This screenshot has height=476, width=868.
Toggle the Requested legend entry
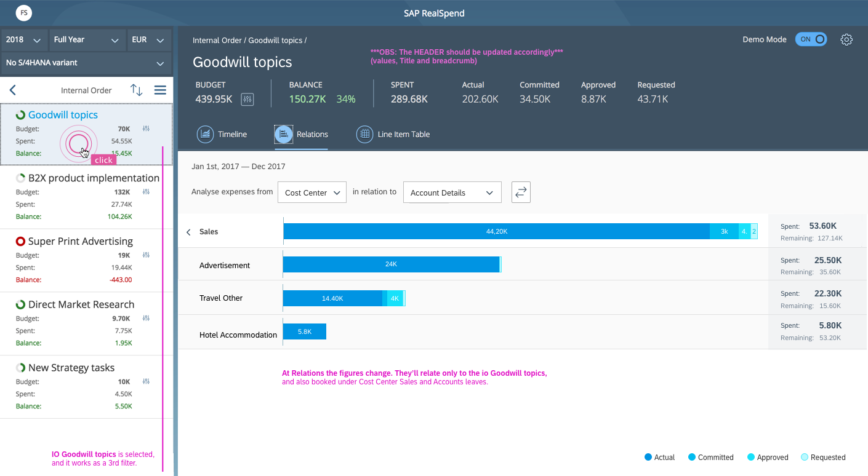pyautogui.click(x=823, y=457)
